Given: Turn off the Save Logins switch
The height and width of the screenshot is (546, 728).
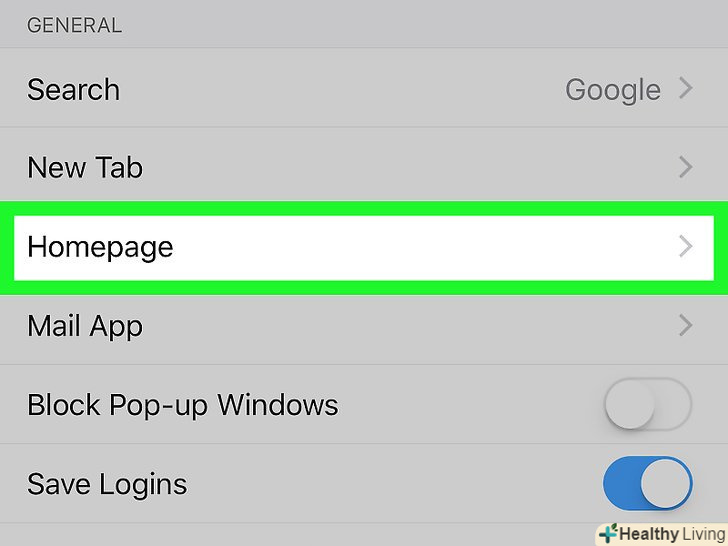Looking at the screenshot, I should coord(647,484).
